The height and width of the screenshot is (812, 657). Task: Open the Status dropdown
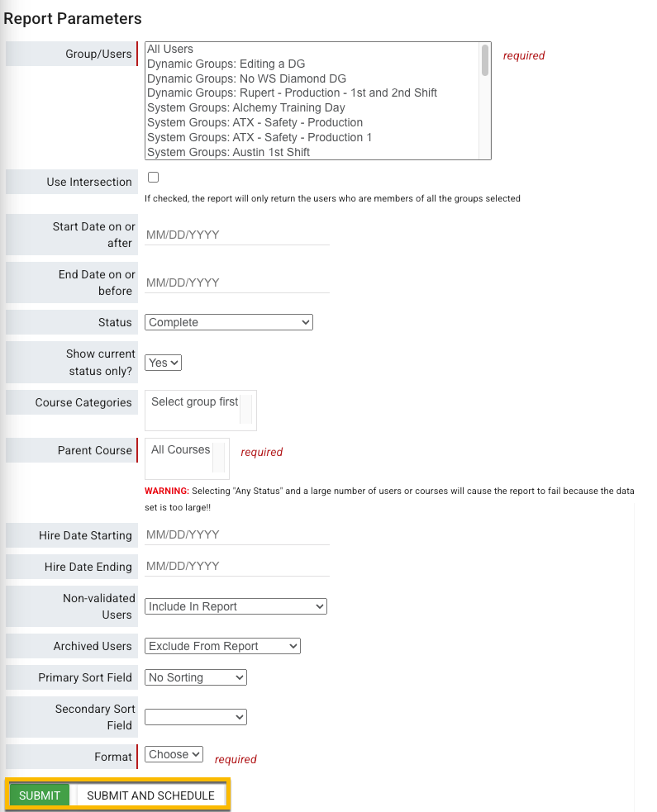click(228, 322)
